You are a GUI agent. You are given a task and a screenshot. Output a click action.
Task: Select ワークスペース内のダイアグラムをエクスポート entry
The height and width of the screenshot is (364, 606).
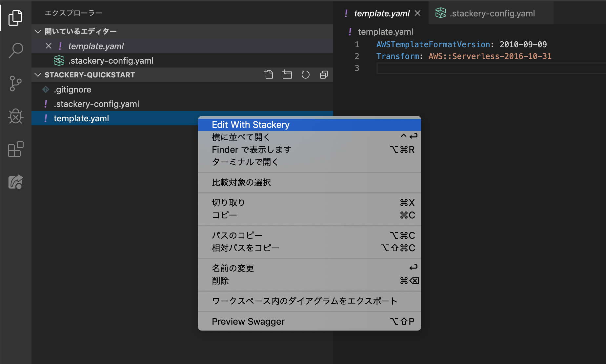[x=309, y=301]
